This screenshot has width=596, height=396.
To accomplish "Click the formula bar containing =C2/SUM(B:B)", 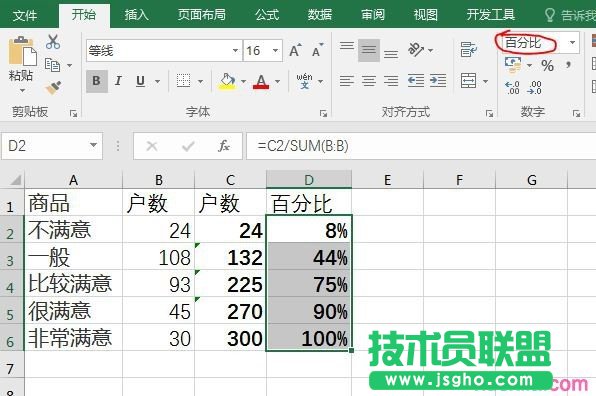I will click(421, 146).
